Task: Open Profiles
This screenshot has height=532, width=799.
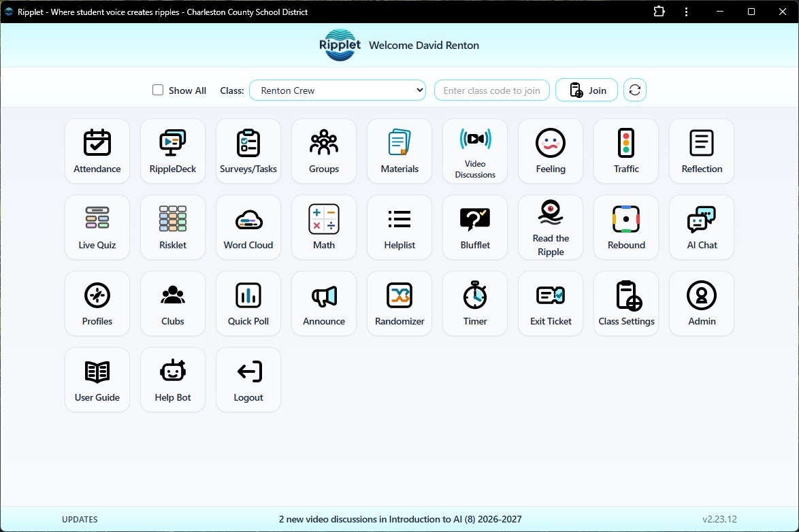Action: [x=97, y=303]
